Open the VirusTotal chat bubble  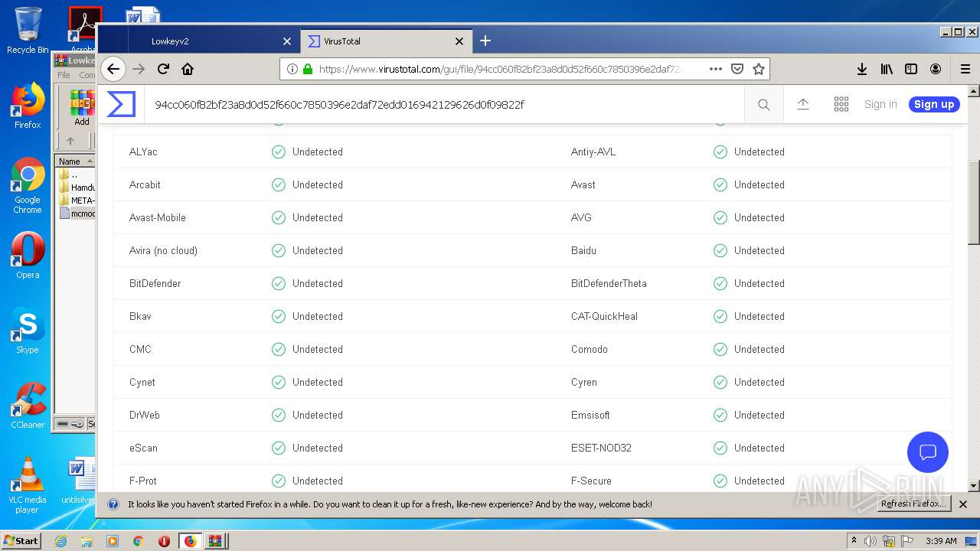pos(928,452)
